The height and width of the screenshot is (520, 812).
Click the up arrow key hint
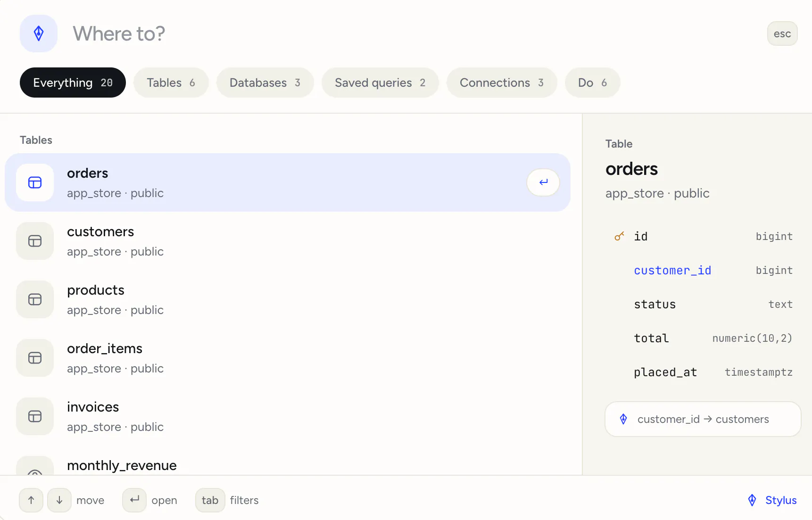click(x=31, y=500)
